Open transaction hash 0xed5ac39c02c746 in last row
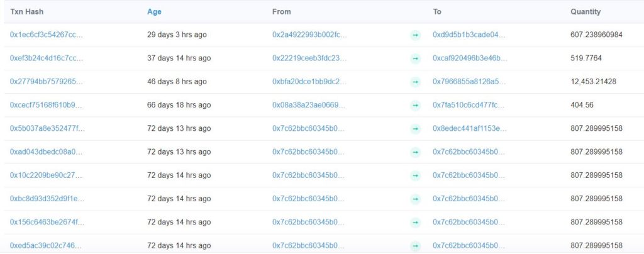The image size is (644, 254). tap(47, 245)
